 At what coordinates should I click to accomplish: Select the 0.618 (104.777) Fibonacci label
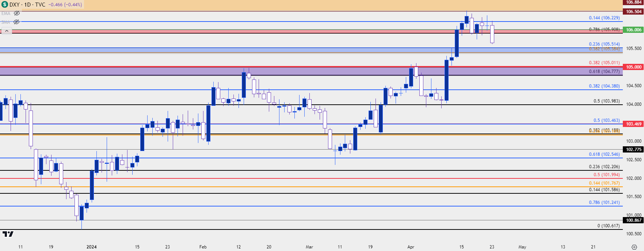click(x=604, y=72)
